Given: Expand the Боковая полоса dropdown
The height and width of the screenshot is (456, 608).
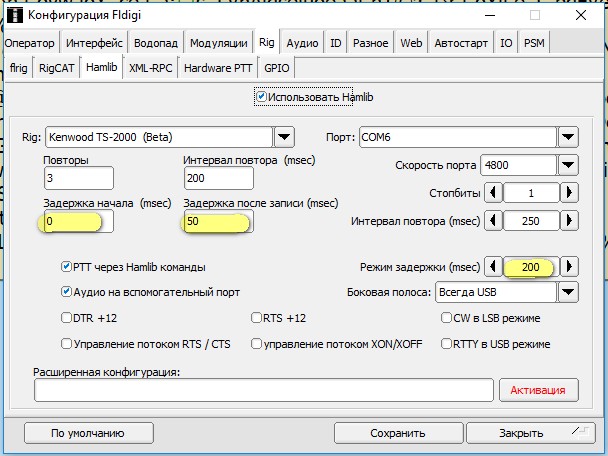Looking at the screenshot, I should pos(568,292).
